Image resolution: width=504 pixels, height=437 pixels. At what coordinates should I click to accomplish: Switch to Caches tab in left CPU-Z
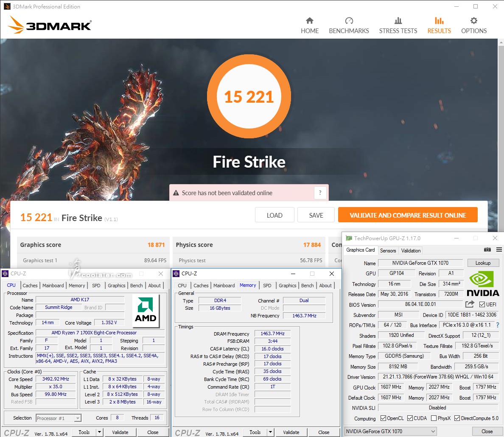(x=30, y=286)
